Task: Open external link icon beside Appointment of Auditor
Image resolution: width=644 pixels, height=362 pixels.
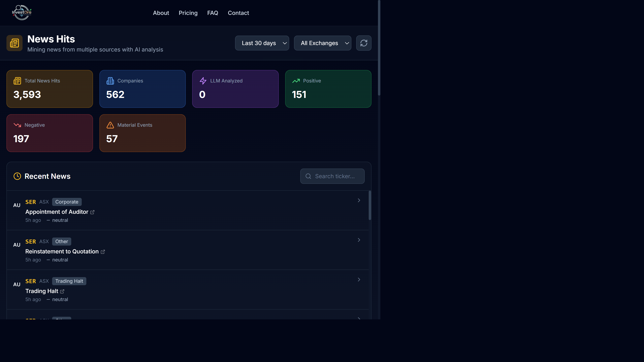Action: pos(92,212)
